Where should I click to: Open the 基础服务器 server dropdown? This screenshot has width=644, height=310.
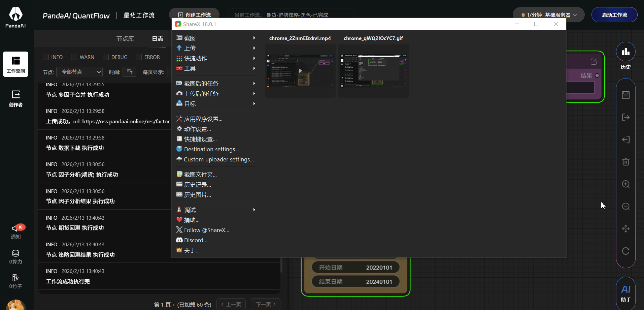click(x=549, y=15)
